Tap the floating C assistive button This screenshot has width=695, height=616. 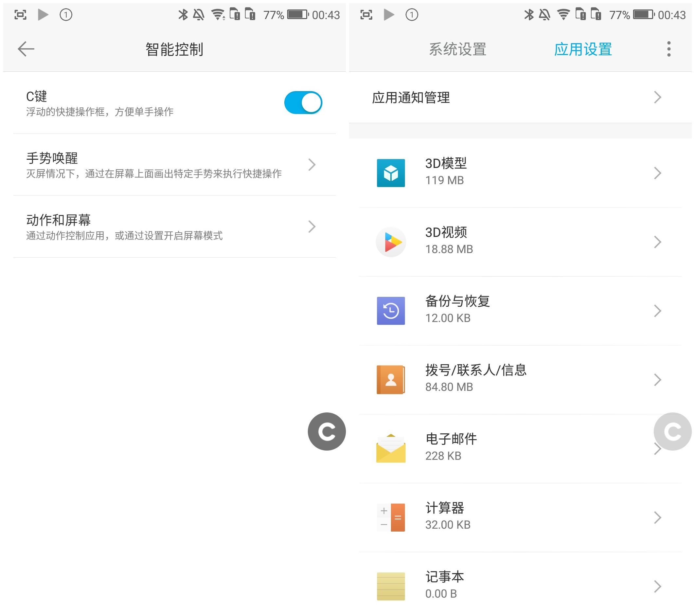tap(327, 431)
